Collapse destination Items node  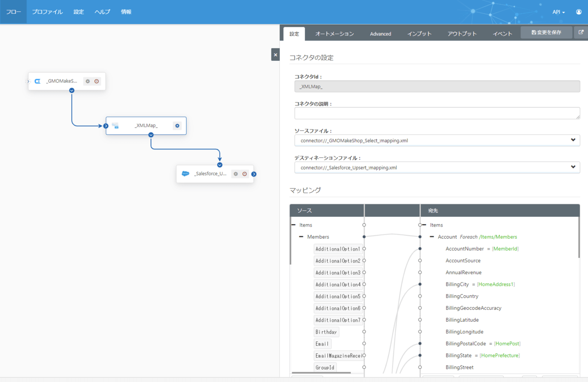click(424, 225)
